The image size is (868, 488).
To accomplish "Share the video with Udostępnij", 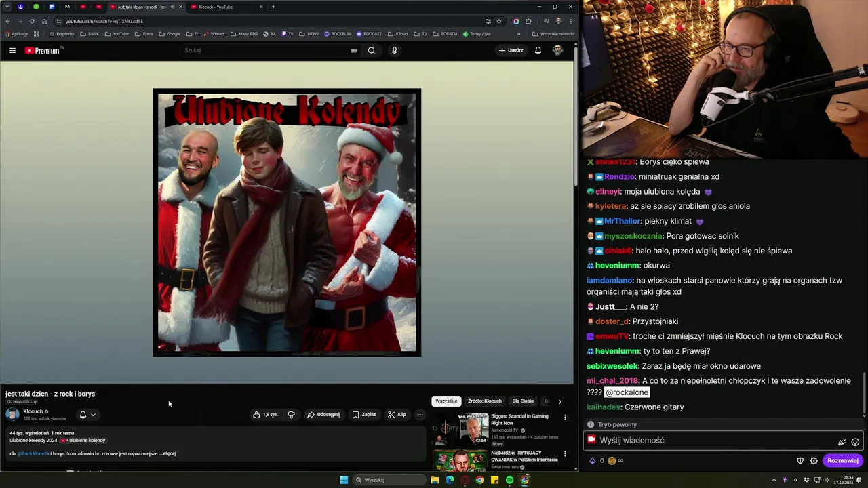I will (x=323, y=415).
